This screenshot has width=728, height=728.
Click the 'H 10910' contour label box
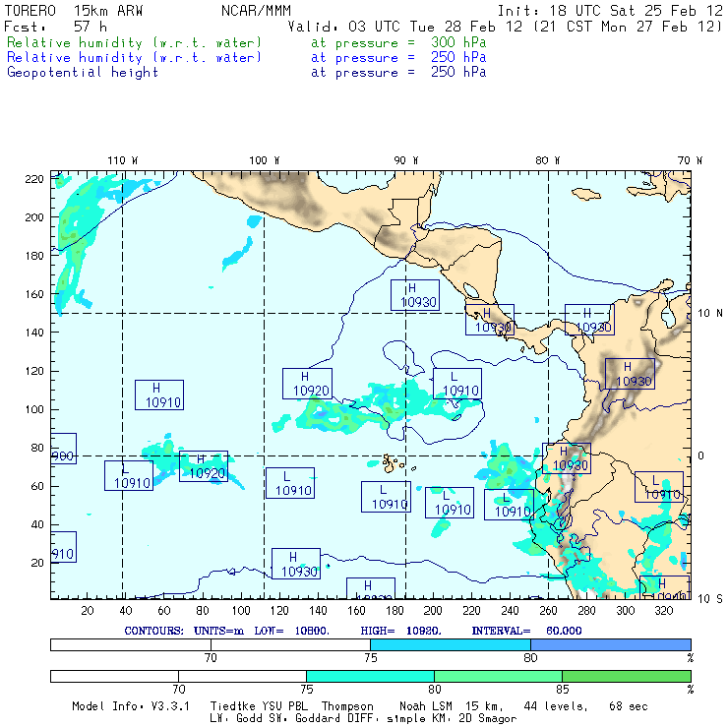click(159, 395)
